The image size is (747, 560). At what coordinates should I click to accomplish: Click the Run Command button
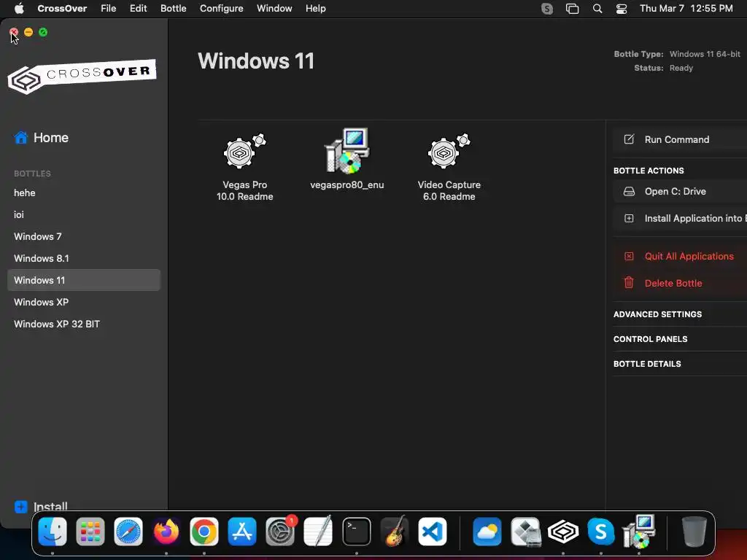(x=680, y=139)
